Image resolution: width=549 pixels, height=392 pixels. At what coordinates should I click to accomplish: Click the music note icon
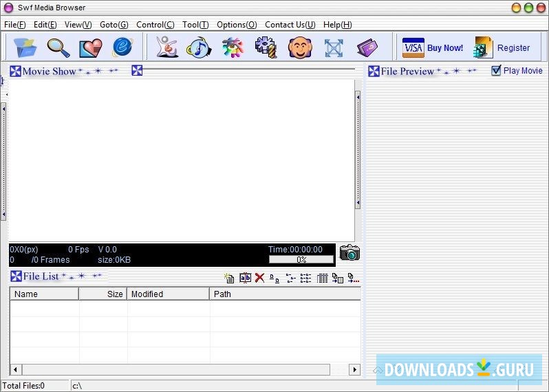pyautogui.click(x=199, y=47)
